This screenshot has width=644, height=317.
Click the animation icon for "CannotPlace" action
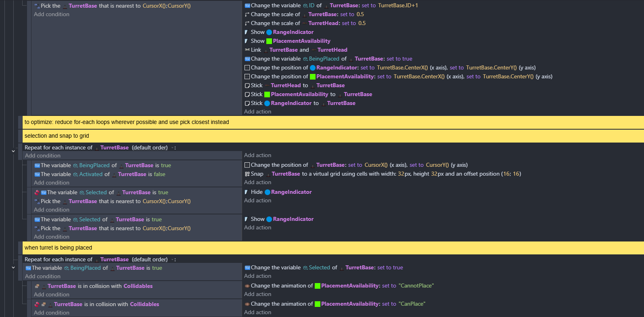coord(247,286)
